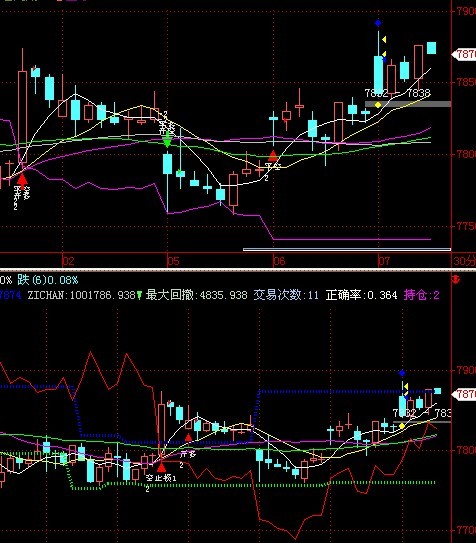Click the 最大回撤:4835.938 value

(x=196, y=295)
